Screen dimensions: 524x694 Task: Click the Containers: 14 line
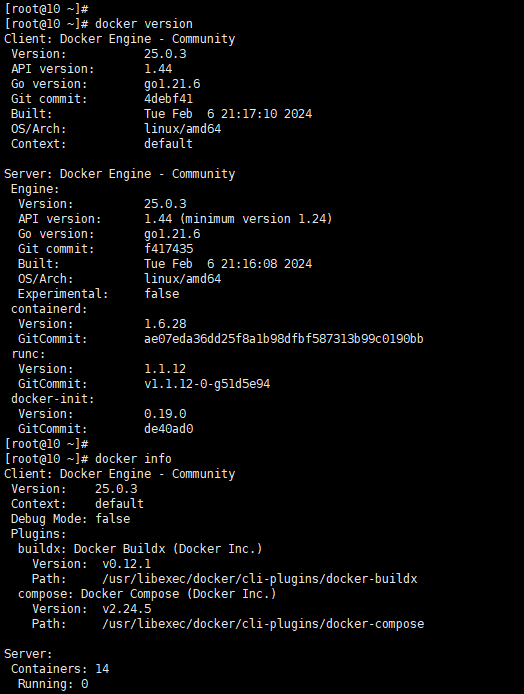pyautogui.click(x=60, y=669)
